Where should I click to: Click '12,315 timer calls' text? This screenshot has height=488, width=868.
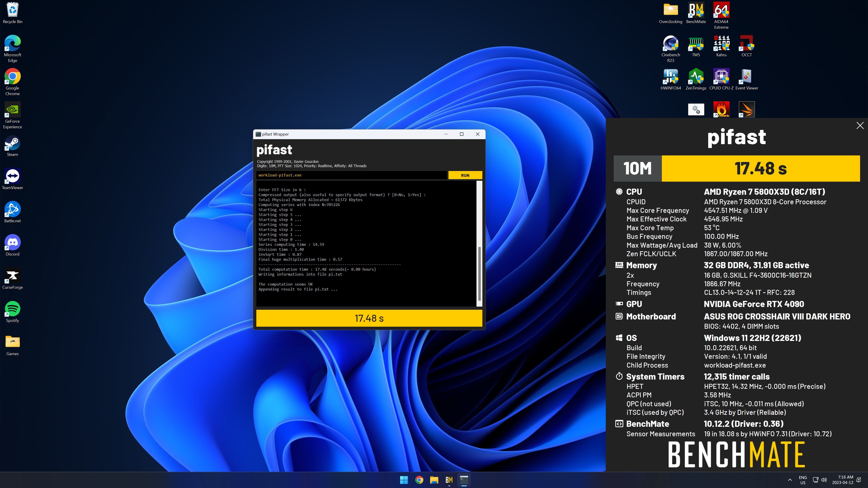point(737,377)
